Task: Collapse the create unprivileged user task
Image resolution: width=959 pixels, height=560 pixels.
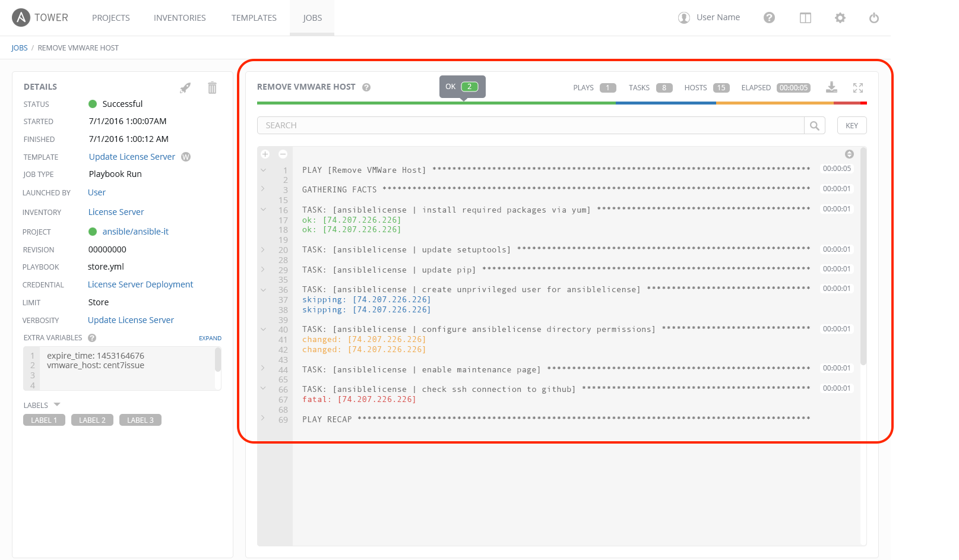Action: coord(263,289)
